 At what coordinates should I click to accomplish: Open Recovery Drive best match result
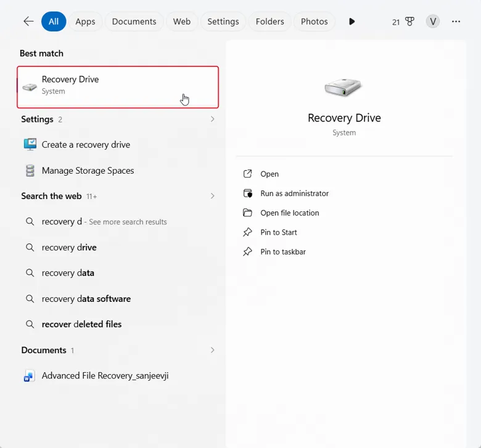(118, 87)
